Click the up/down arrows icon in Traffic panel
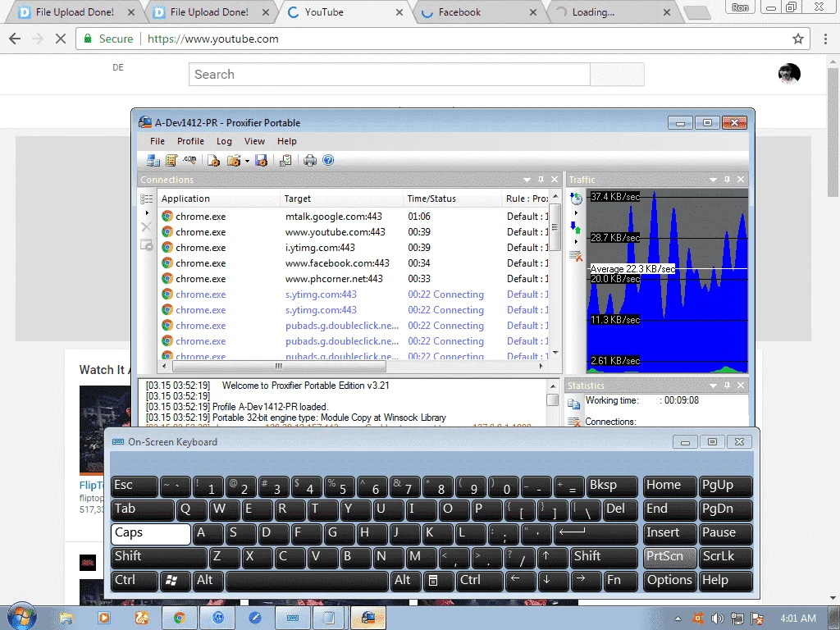This screenshot has width=840, height=630. click(x=576, y=227)
